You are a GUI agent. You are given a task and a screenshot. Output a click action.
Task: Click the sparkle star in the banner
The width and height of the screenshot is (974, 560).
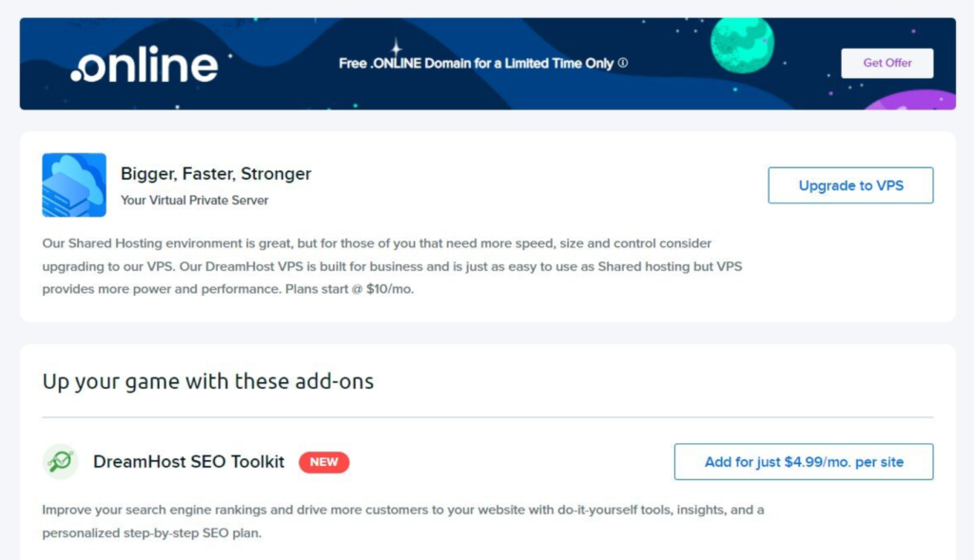click(396, 48)
